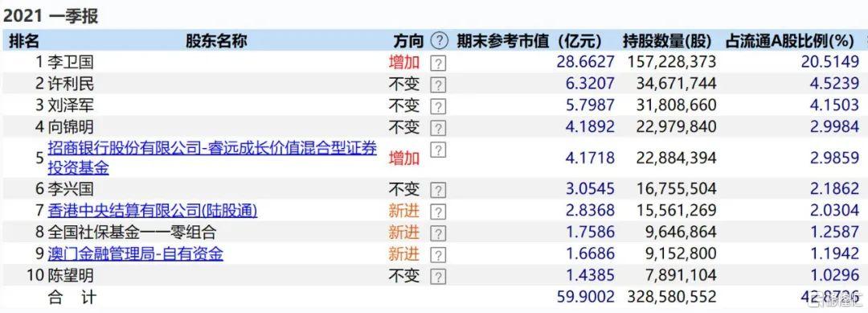Click the question icon in 许利民 row
Screen dimensions: 868x313
click(x=438, y=84)
